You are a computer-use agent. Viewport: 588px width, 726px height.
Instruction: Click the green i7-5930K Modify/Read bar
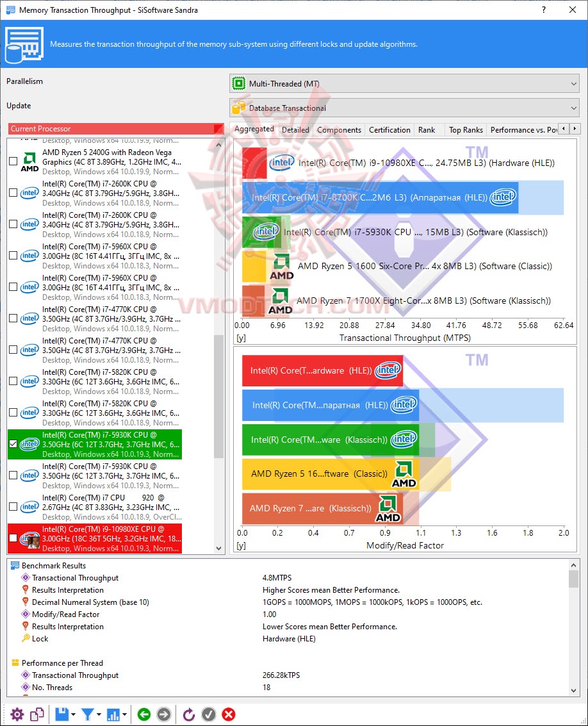(x=331, y=440)
